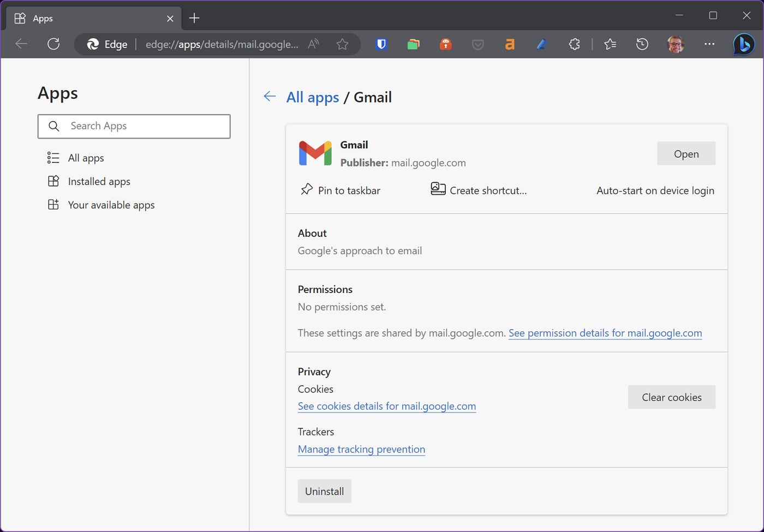Click the All apps breadcrumb link

[313, 97]
